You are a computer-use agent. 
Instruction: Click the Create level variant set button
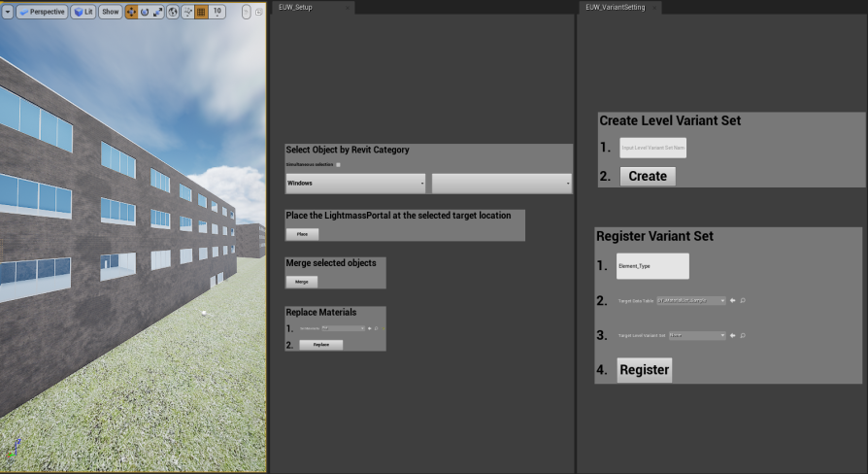[x=648, y=176]
